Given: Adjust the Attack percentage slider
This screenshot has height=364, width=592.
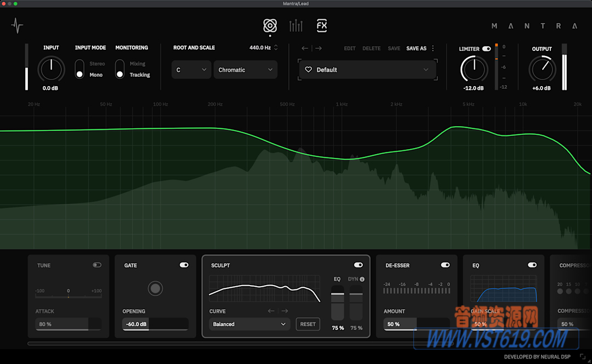Looking at the screenshot, I should (x=68, y=324).
